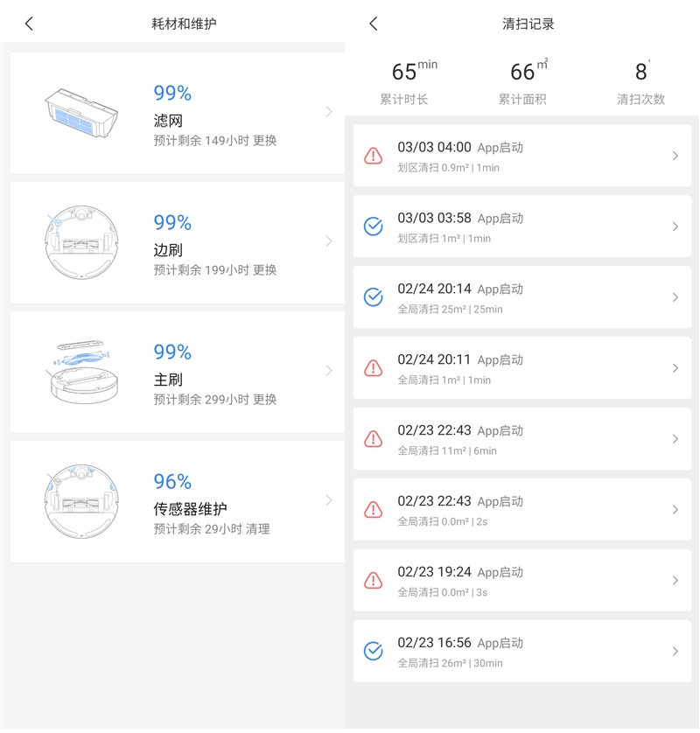The height and width of the screenshot is (733, 700).
Task: Tap the 传感器维护 sensor robot image
Action: (80, 499)
